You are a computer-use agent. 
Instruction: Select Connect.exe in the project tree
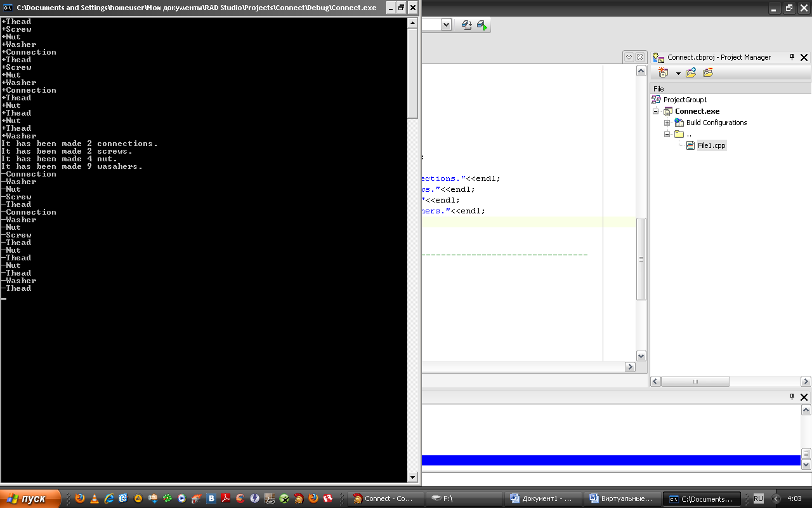coord(697,111)
